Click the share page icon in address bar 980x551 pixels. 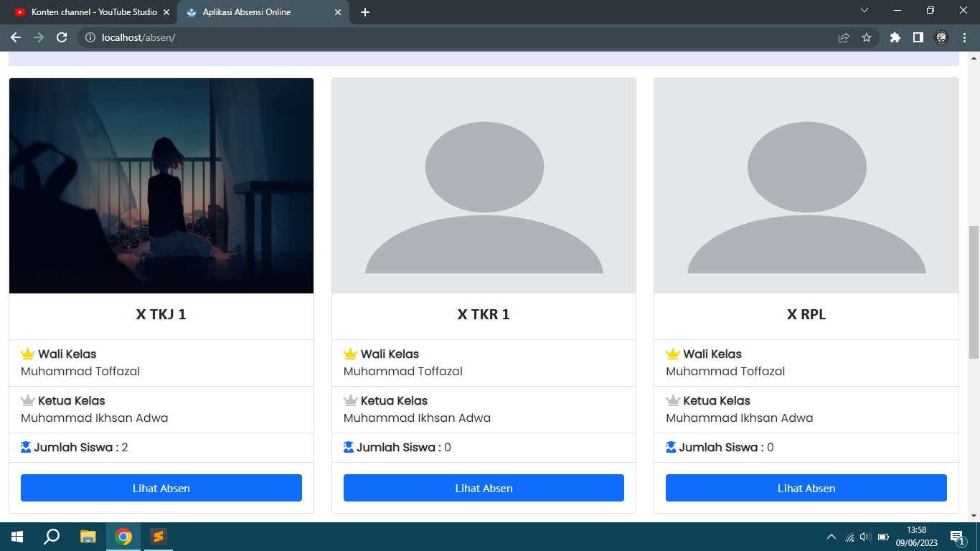844,37
